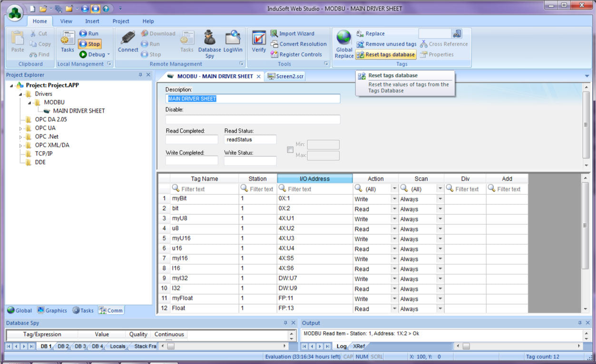Click Remove unused tags
Screen dimensions: 596x364
click(386, 44)
